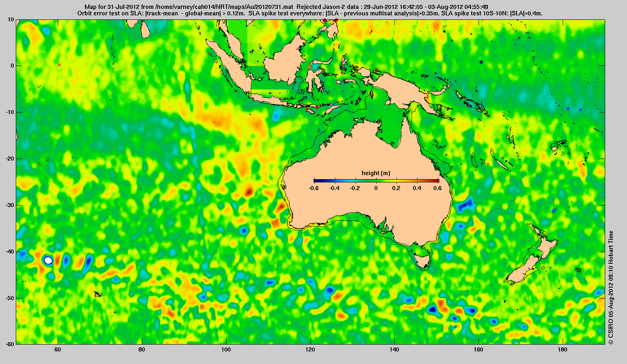627x364 pixels.
Task: Click longitude axis label 100
Action: point(226,349)
